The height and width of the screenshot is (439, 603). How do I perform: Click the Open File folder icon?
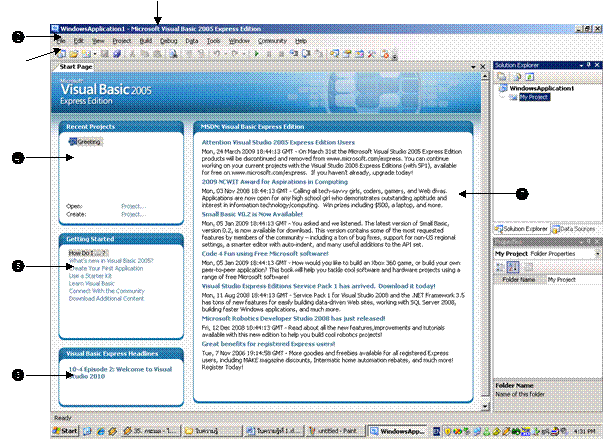[x=73, y=54]
